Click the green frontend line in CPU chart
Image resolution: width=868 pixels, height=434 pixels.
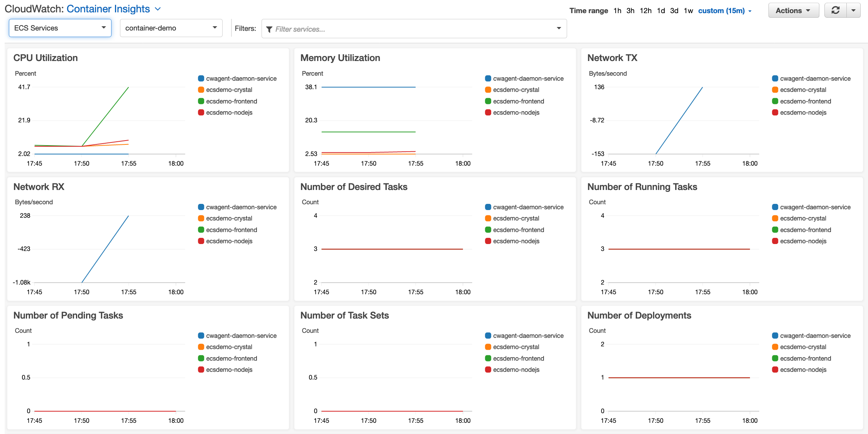[x=105, y=117]
